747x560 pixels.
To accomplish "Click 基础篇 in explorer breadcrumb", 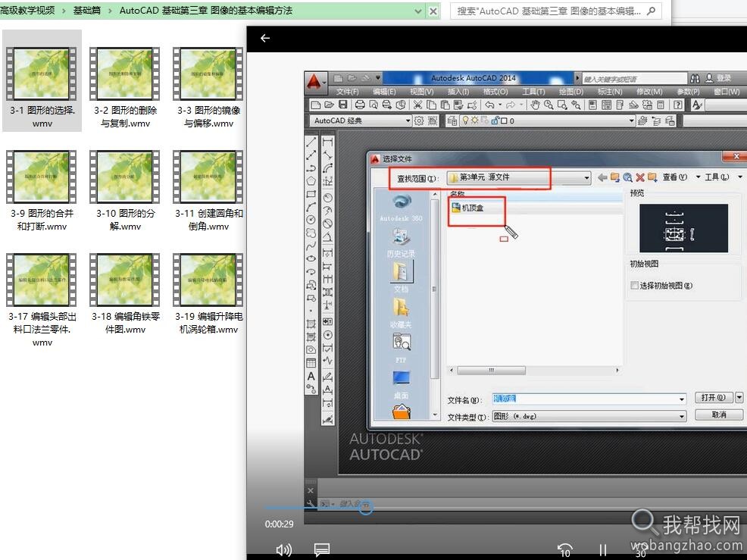I will pyautogui.click(x=86, y=11).
